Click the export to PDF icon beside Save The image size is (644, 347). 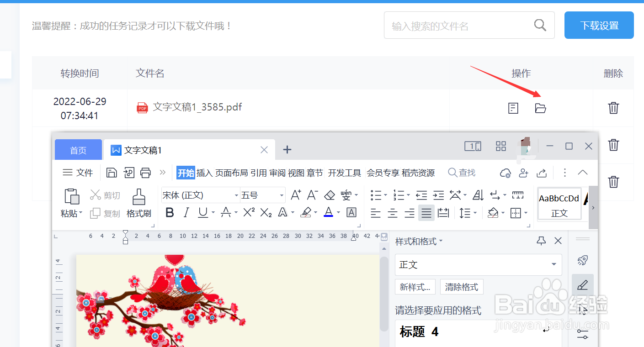click(129, 173)
